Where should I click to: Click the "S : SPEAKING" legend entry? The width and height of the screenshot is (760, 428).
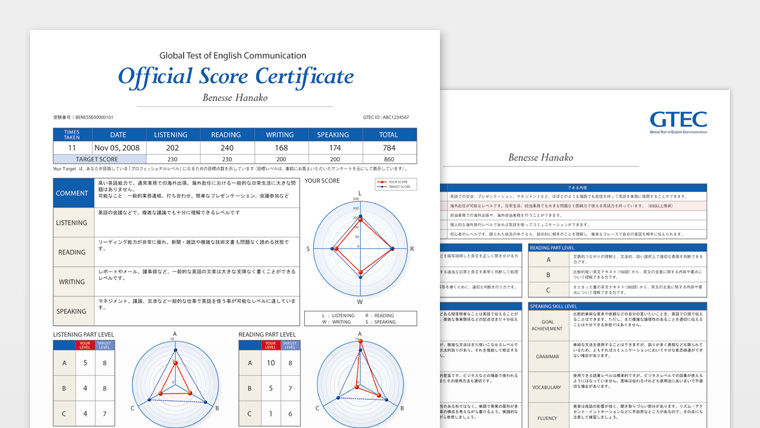pyautogui.click(x=380, y=322)
